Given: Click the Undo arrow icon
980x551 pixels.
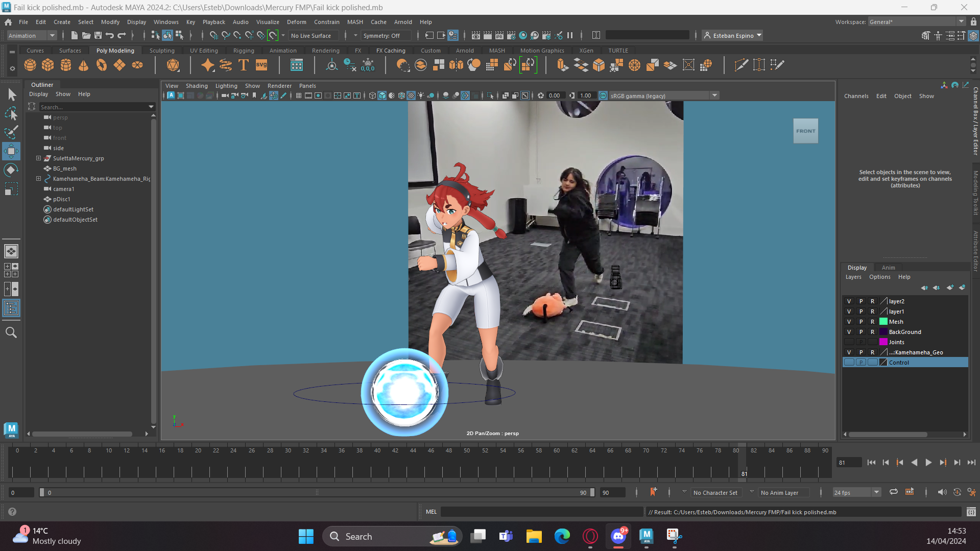Looking at the screenshot, I should point(110,35).
